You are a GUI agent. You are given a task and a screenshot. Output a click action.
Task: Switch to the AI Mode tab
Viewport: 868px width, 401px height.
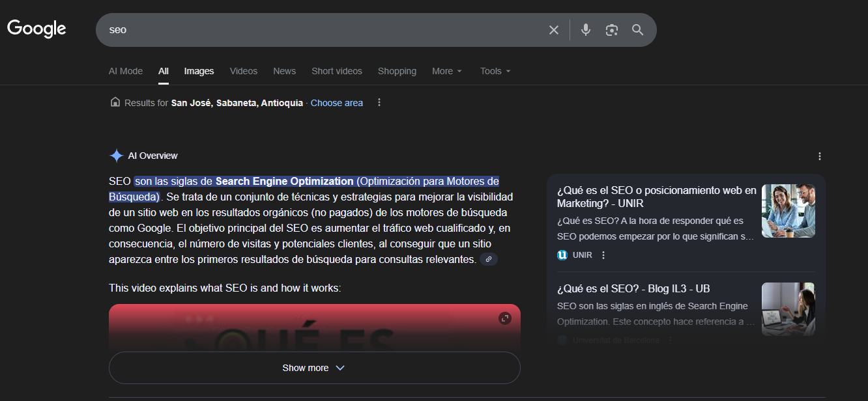pos(126,71)
